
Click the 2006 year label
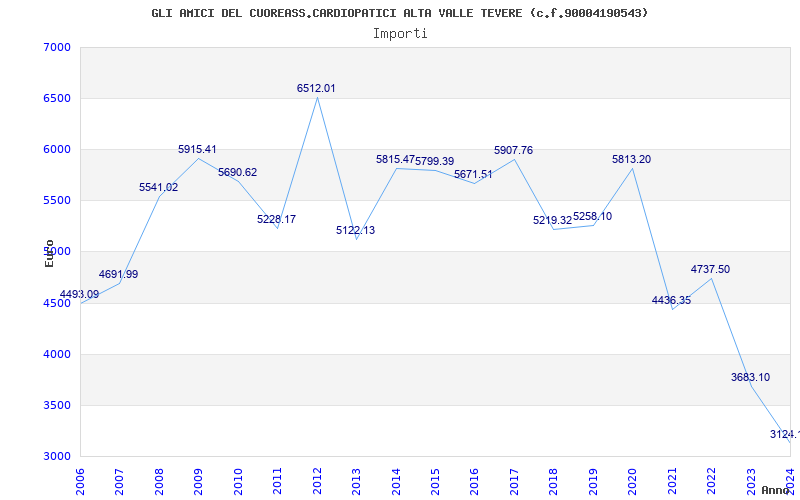[x=80, y=480]
